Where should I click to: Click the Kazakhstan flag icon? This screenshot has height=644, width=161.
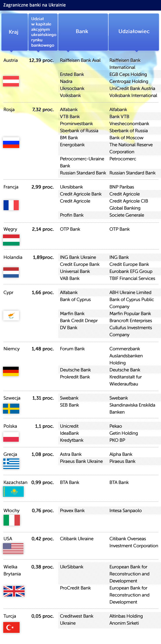pyautogui.click(x=13, y=492)
